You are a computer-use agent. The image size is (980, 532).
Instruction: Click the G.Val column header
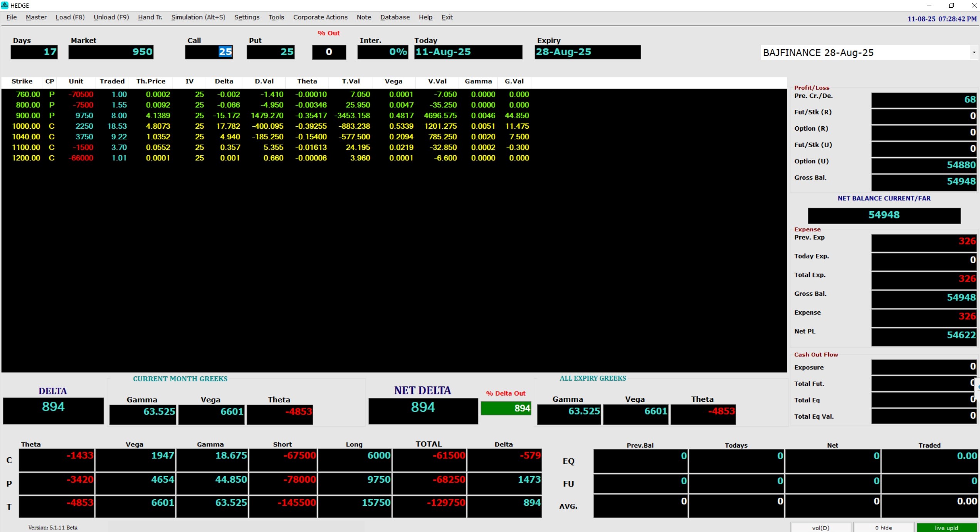[x=514, y=81]
